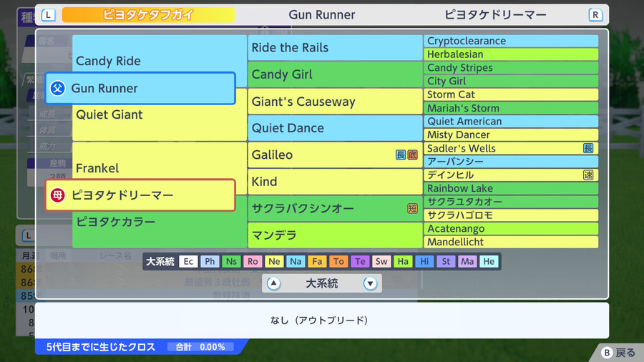Image resolution: width=644 pixels, height=362 pixels.
Task: Click the He lineage swatch
Action: [489, 261]
